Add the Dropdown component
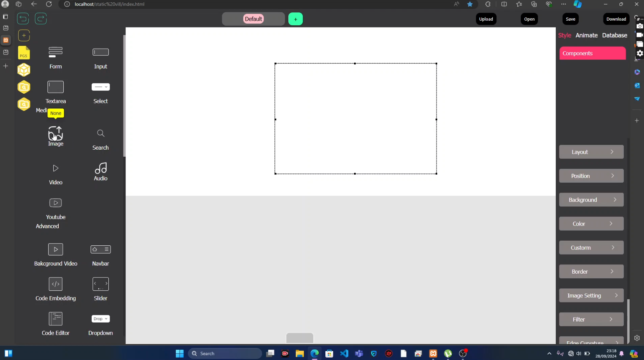This screenshot has width=644, height=360. pyautogui.click(x=101, y=325)
